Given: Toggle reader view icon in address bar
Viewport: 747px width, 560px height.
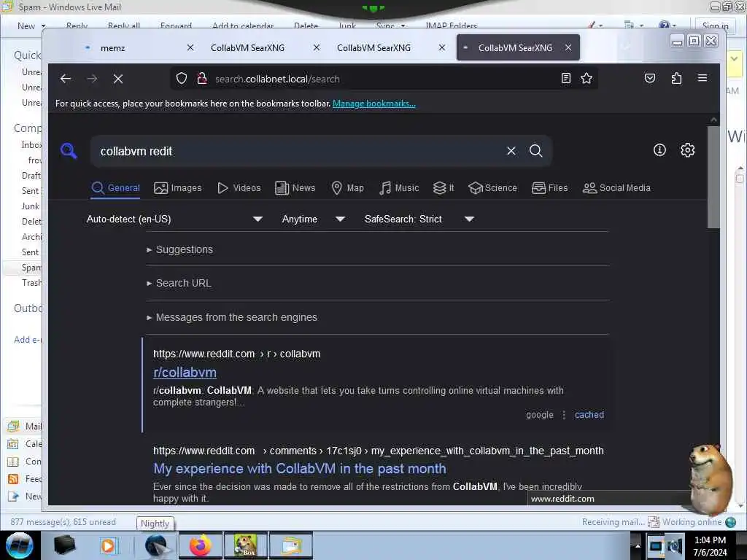Looking at the screenshot, I should pyautogui.click(x=565, y=78).
